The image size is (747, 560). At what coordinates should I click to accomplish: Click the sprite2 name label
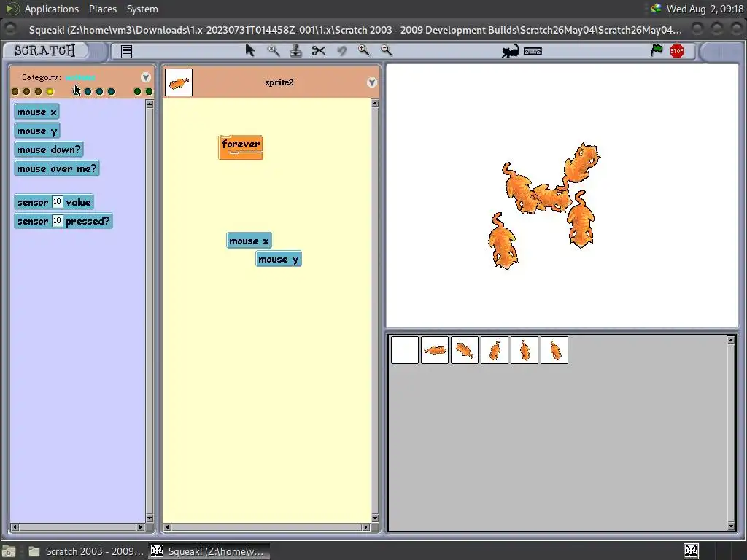[x=279, y=82]
